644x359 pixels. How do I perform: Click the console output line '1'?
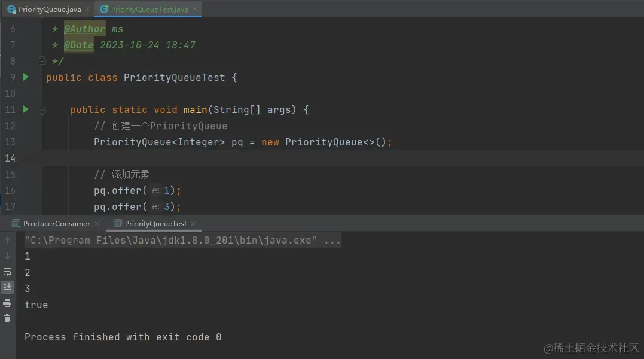[x=27, y=256]
